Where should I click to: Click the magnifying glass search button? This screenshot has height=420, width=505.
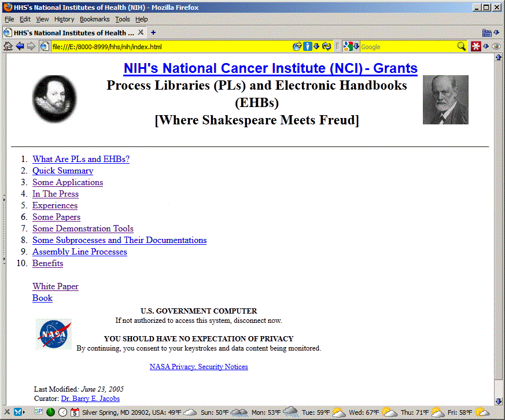pyautogui.click(x=462, y=46)
